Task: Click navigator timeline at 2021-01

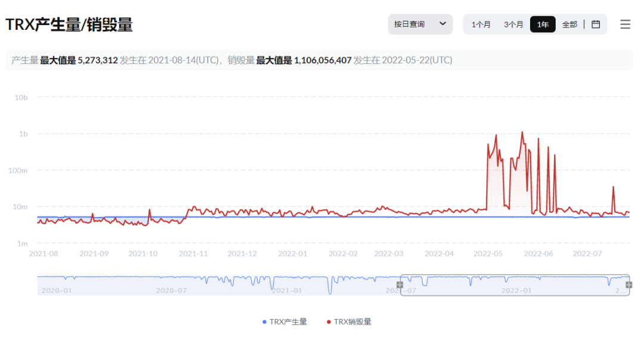Action: coord(286,290)
